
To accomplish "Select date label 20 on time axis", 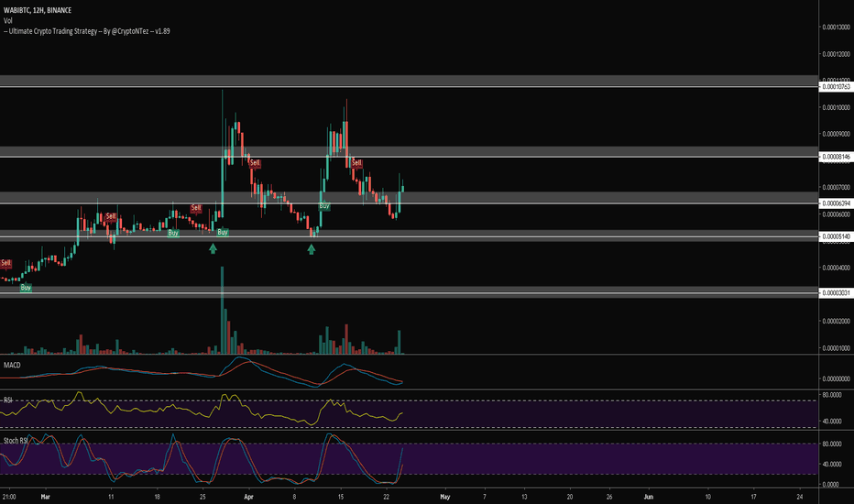I will coord(570,497).
